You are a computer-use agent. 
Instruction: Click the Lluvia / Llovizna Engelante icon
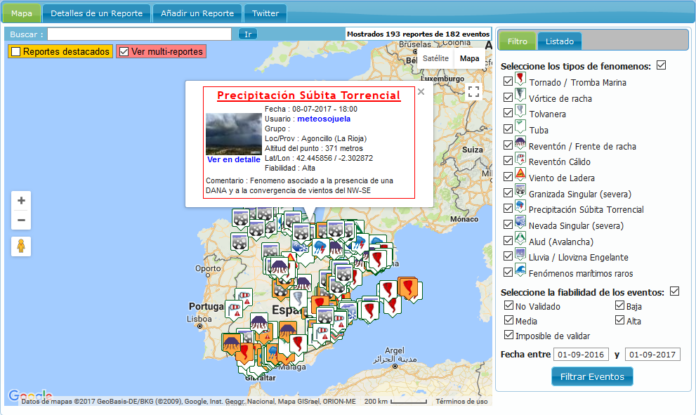pos(520,254)
